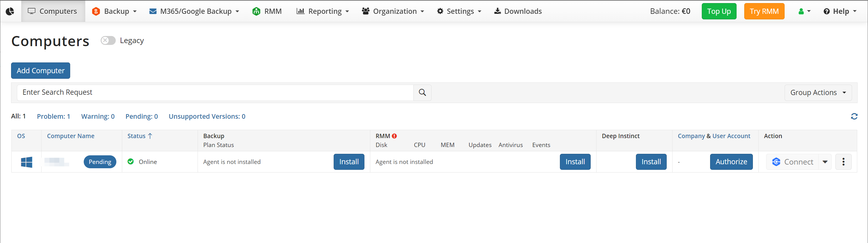This screenshot has height=243, width=868.
Task: Click the Try RMM button
Action: click(764, 11)
